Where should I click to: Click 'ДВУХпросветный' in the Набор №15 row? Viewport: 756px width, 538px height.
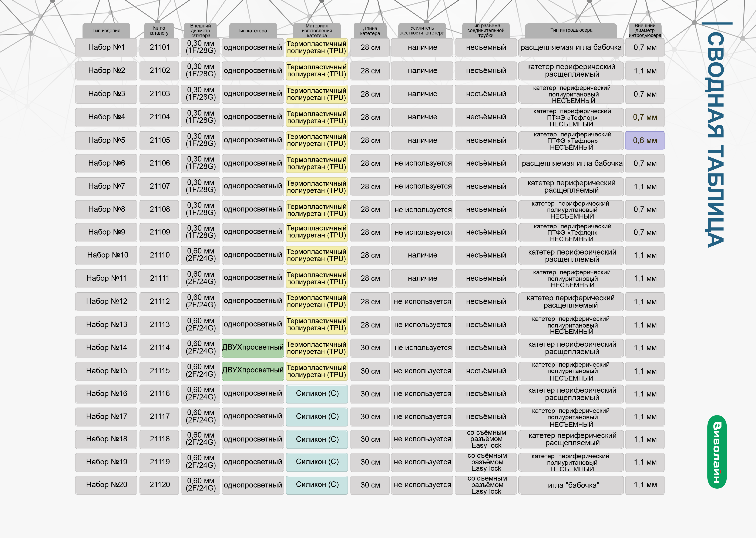click(253, 371)
